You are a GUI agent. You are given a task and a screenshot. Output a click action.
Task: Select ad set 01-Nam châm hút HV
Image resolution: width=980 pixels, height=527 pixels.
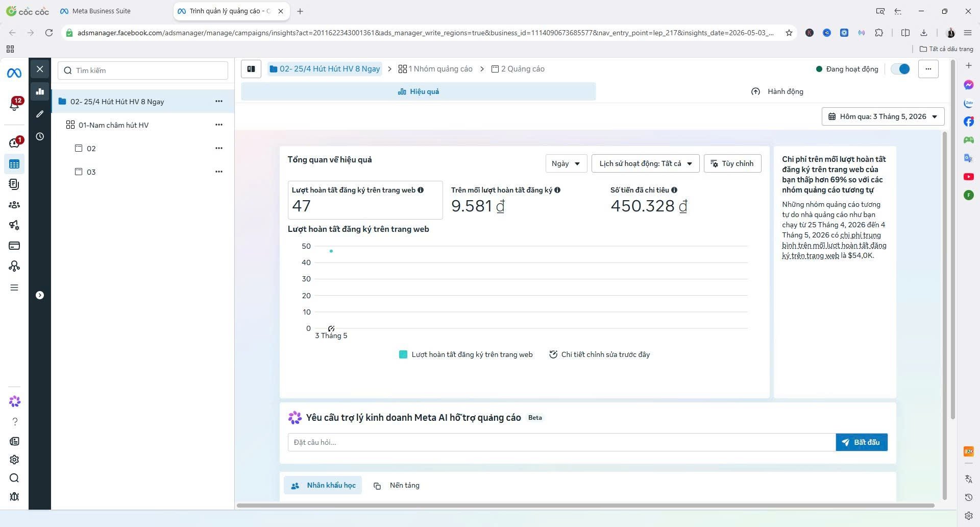tap(113, 125)
